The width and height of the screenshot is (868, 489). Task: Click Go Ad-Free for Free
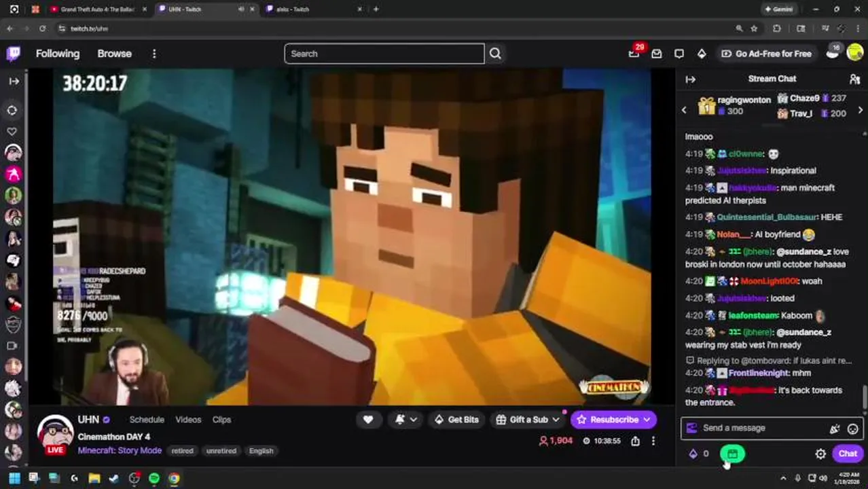click(x=766, y=54)
